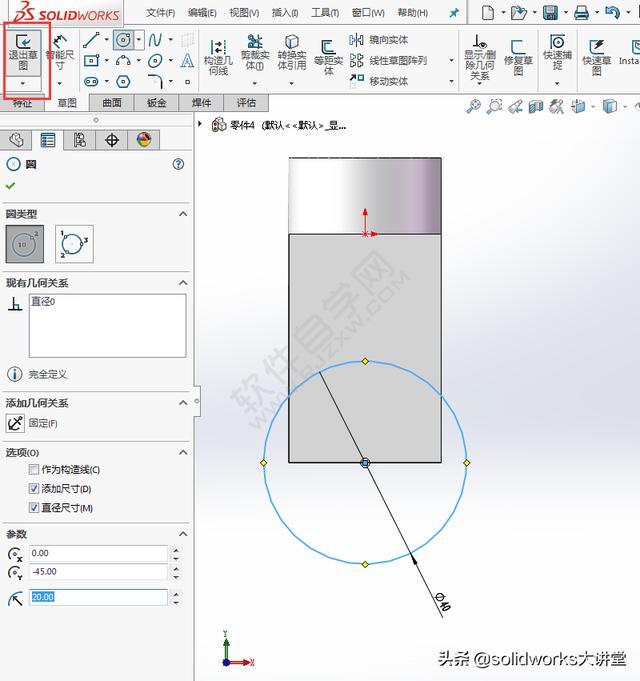Click Move Entities (移动实体)

(379, 81)
